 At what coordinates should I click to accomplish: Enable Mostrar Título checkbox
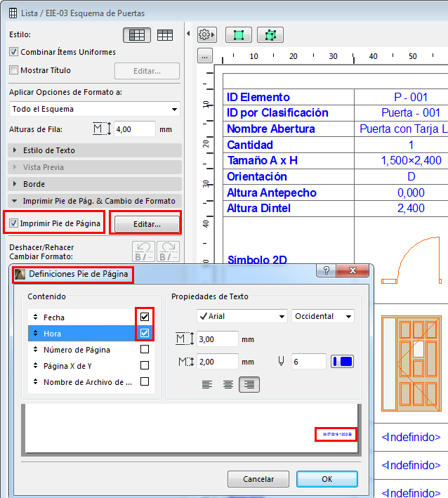(13, 70)
